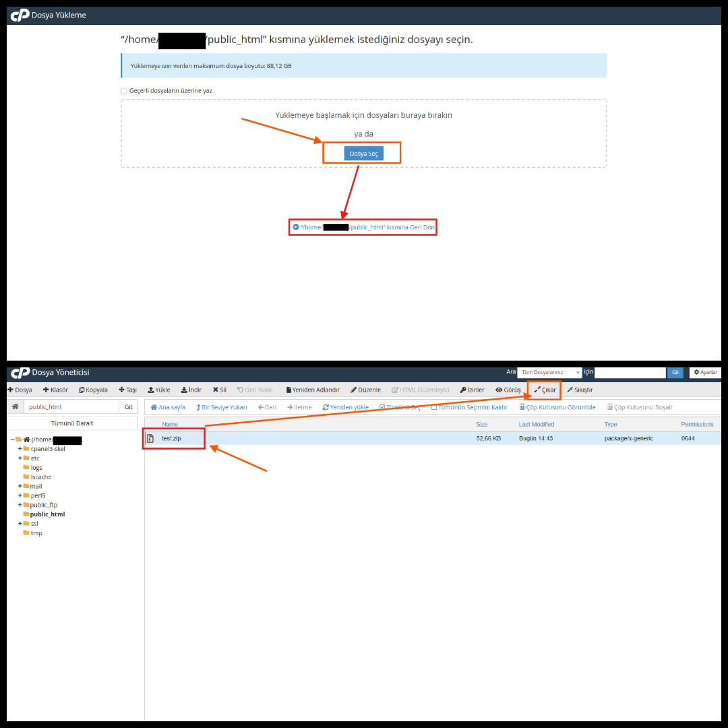Click the Sıkıştır compress icon
The height and width of the screenshot is (728, 728).
(570, 390)
